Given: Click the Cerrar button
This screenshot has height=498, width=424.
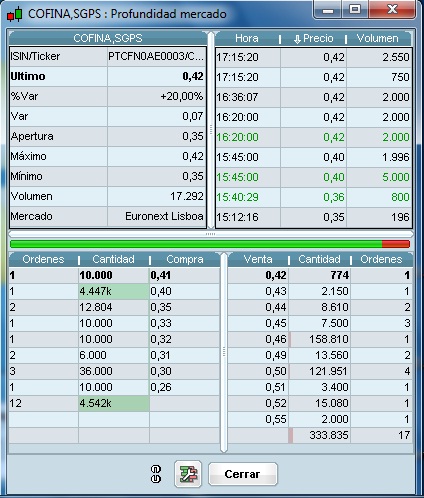Looking at the screenshot, I should click(242, 474).
